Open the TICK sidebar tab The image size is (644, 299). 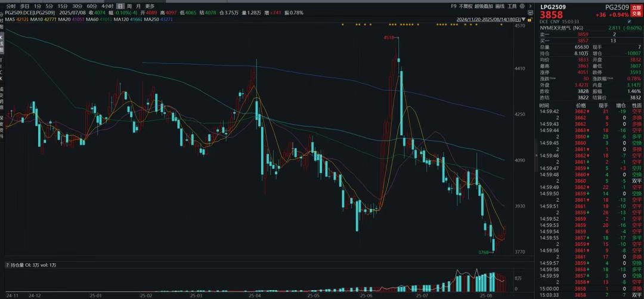[2, 69]
